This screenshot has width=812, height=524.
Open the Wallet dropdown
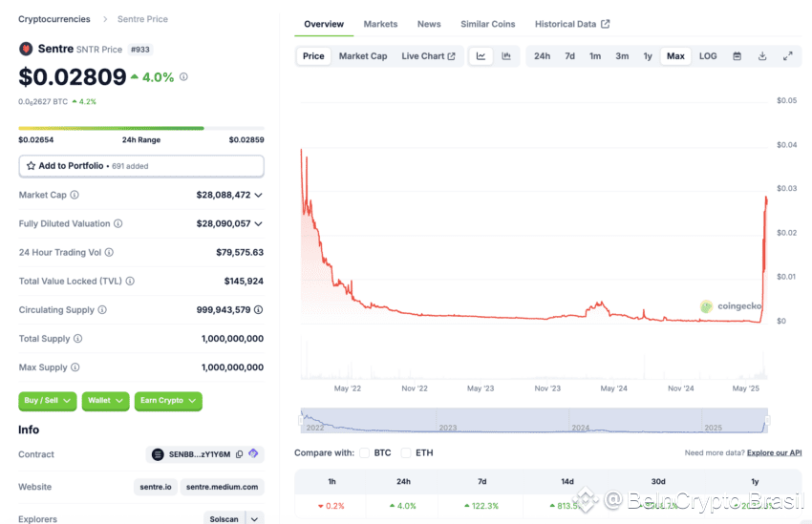click(x=106, y=401)
